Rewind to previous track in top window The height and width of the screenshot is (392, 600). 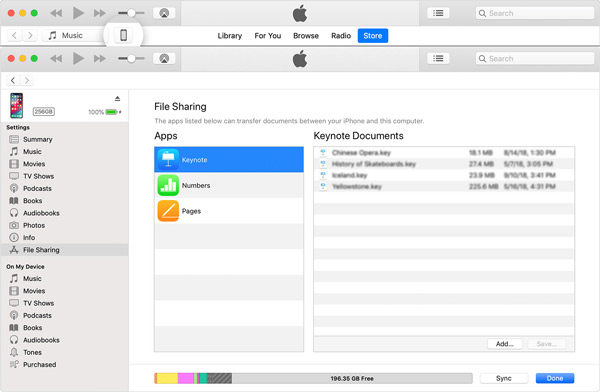pyautogui.click(x=56, y=13)
